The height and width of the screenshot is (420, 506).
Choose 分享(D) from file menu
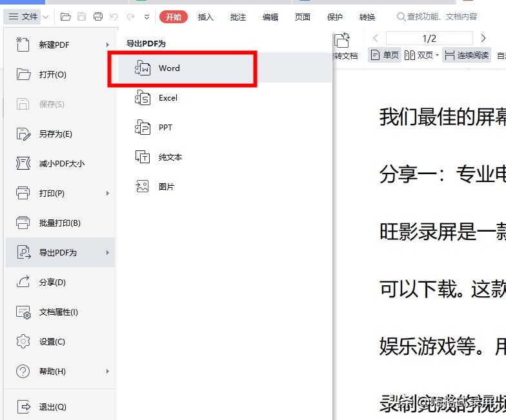point(61,283)
